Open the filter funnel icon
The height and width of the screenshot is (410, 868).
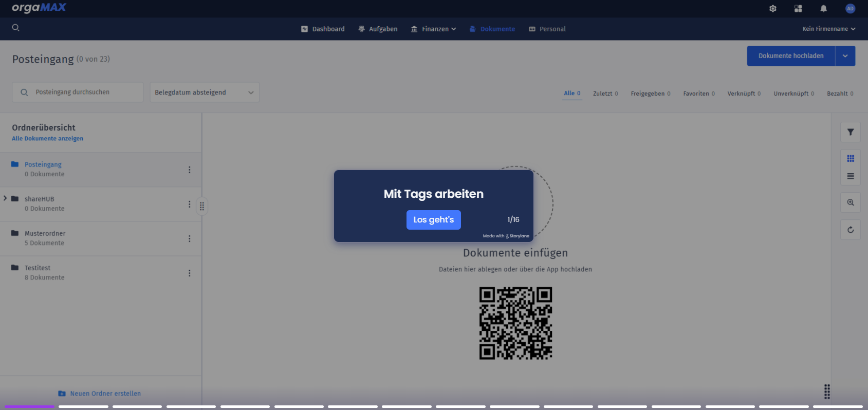point(851,132)
